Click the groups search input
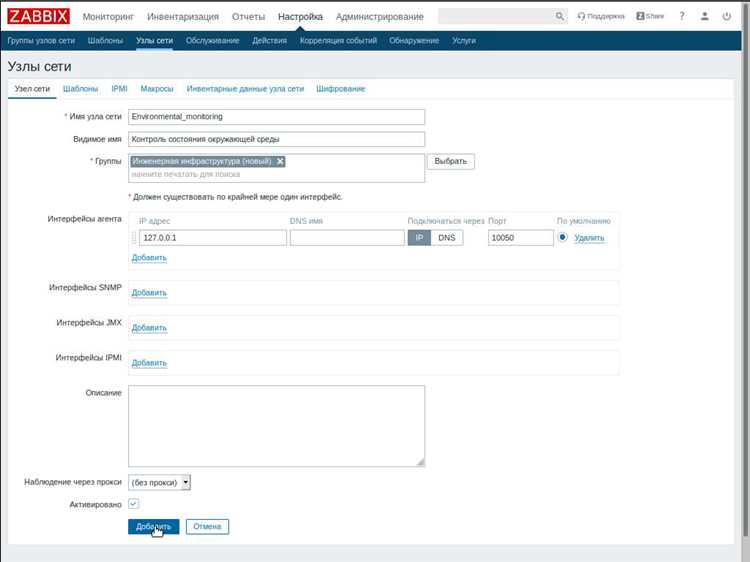Image resolution: width=750 pixels, height=562 pixels. 276,175
